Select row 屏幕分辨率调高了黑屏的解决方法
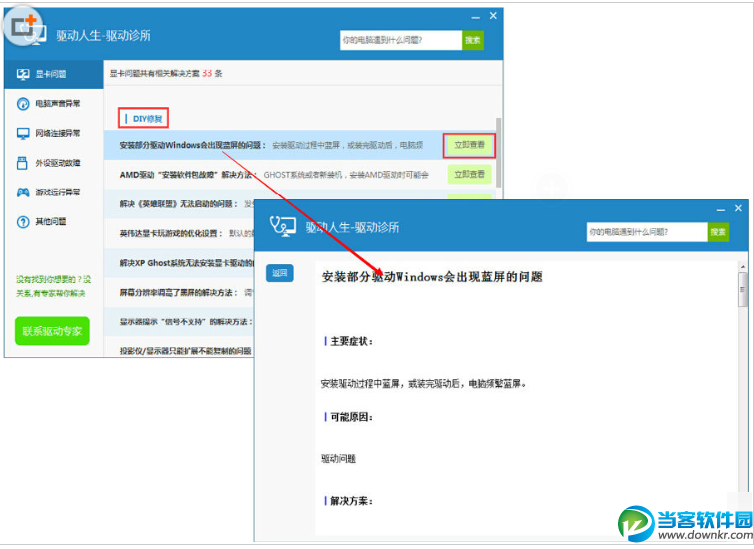The image size is (754, 549). [x=179, y=292]
